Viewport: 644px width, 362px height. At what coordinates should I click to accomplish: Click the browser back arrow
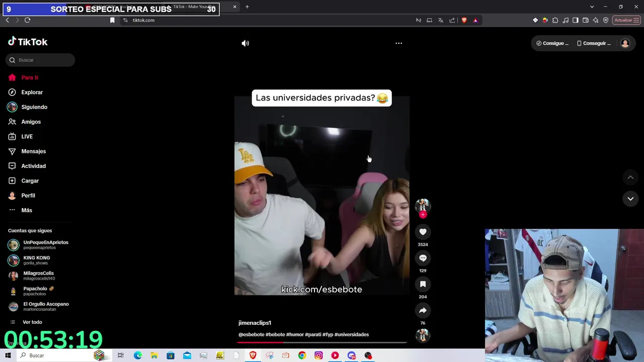[7, 20]
